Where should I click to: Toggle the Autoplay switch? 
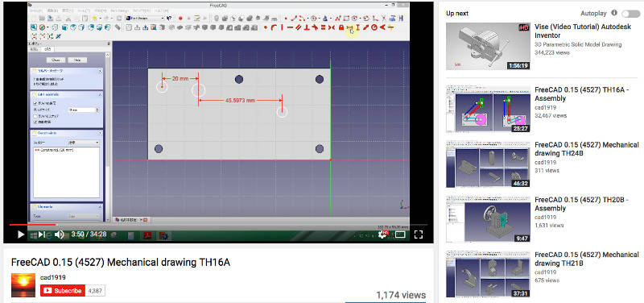pos(630,14)
